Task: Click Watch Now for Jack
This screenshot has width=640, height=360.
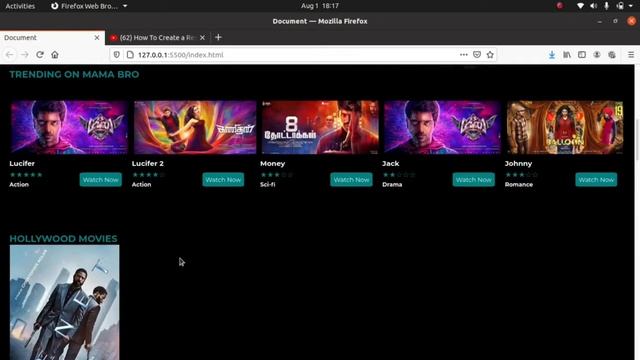Action: pyautogui.click(x=473, y=180)
